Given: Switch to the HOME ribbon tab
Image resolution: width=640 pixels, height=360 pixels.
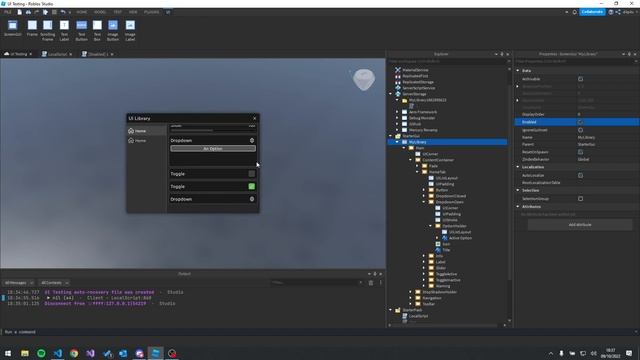Looking at the screenshot, I should (x=82, y=12).
